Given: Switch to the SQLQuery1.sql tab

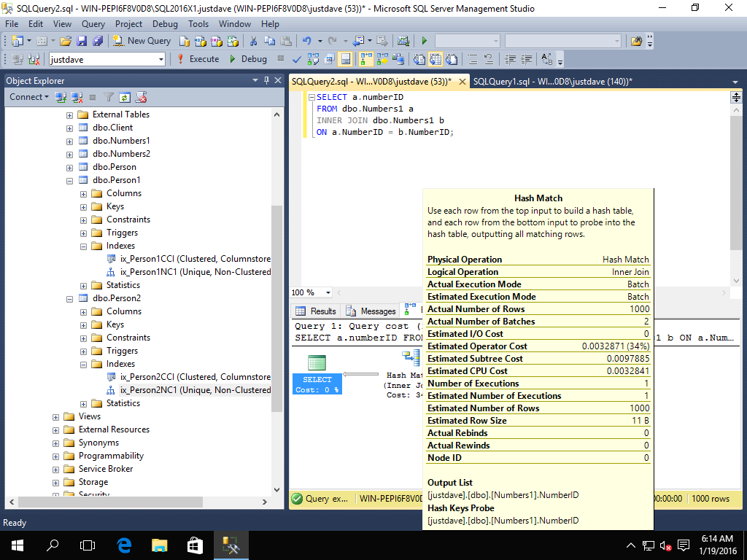Looking at the screenshot, I should coord(552,82).
